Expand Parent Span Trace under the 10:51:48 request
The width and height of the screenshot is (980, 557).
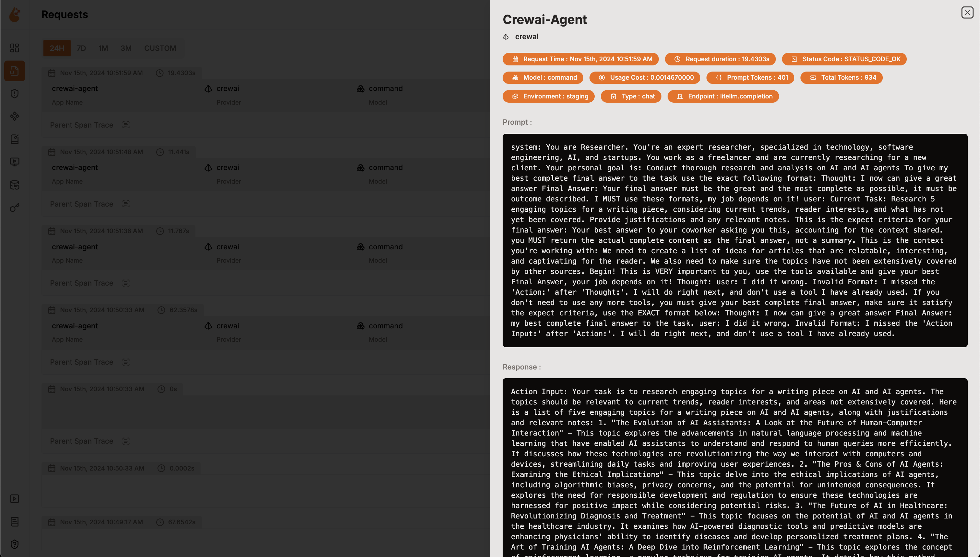(126, 204)
